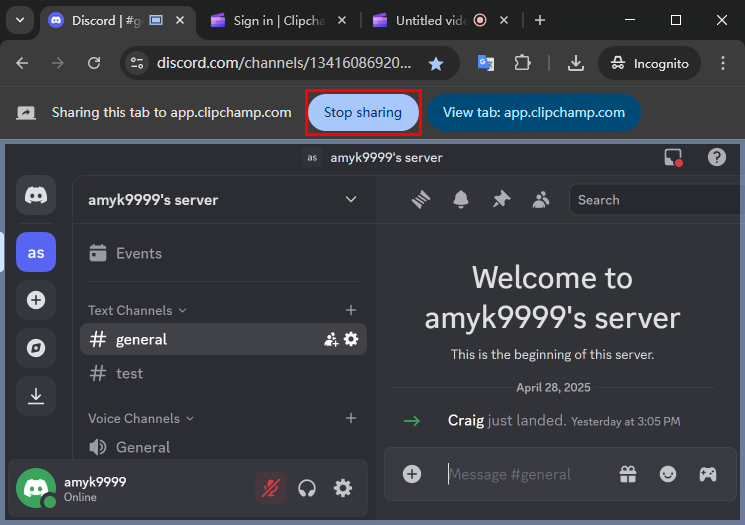The image size is (745, 525).
Task: Invite people to general channel icon
Action: coord(331,339)
